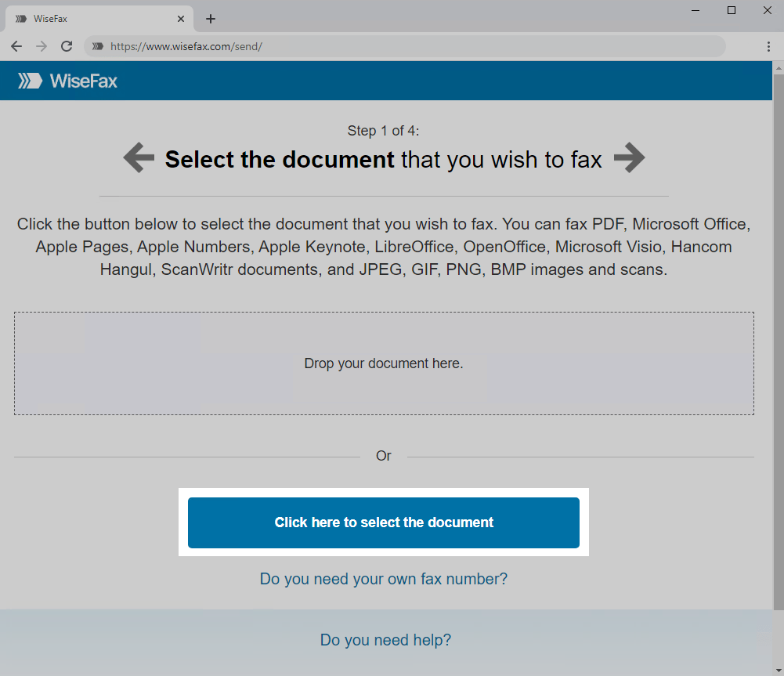Click the browser back arrow
This screenshot has width=784, height=676.
click(x=16, y=46)
